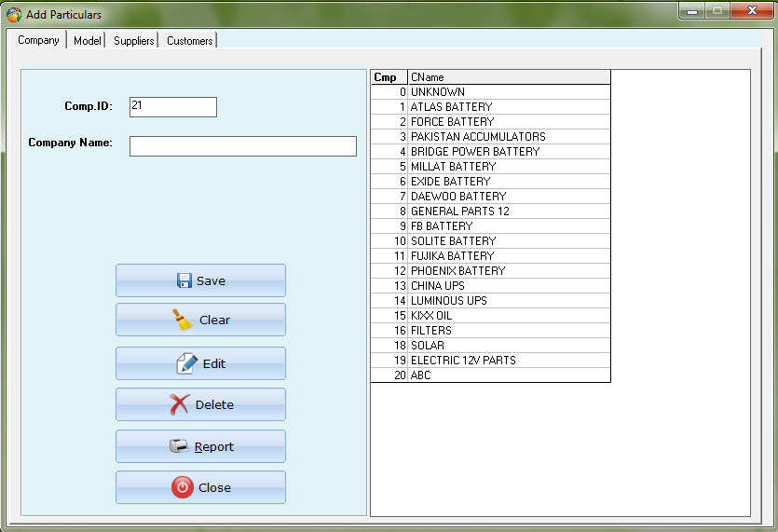
Task: Select the ABC row
Action: [491, 375]
